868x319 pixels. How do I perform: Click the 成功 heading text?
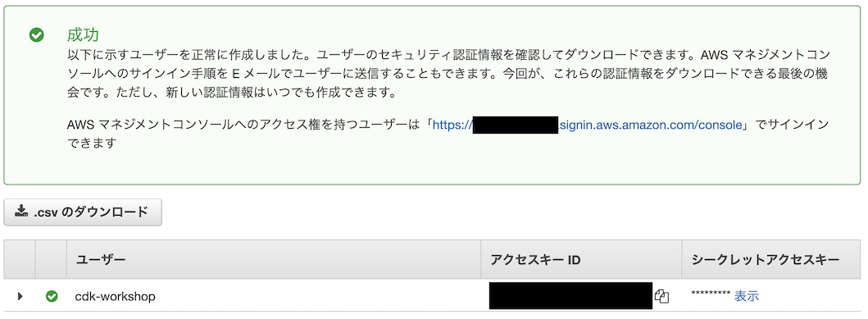[x=83, y=35]
